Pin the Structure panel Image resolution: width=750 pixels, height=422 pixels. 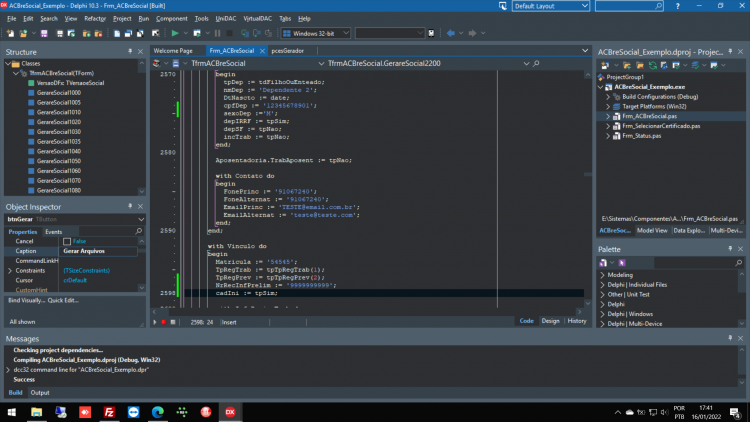coord(130,51)
